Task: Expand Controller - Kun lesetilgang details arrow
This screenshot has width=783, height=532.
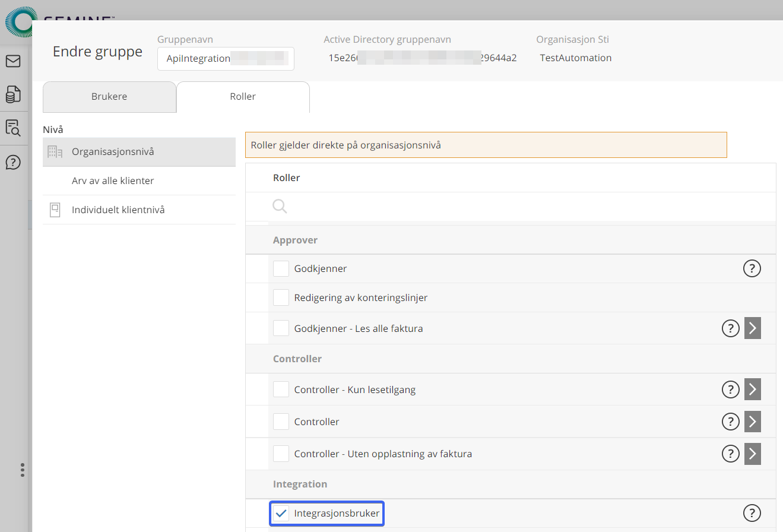Action: (x=753, y=390)
